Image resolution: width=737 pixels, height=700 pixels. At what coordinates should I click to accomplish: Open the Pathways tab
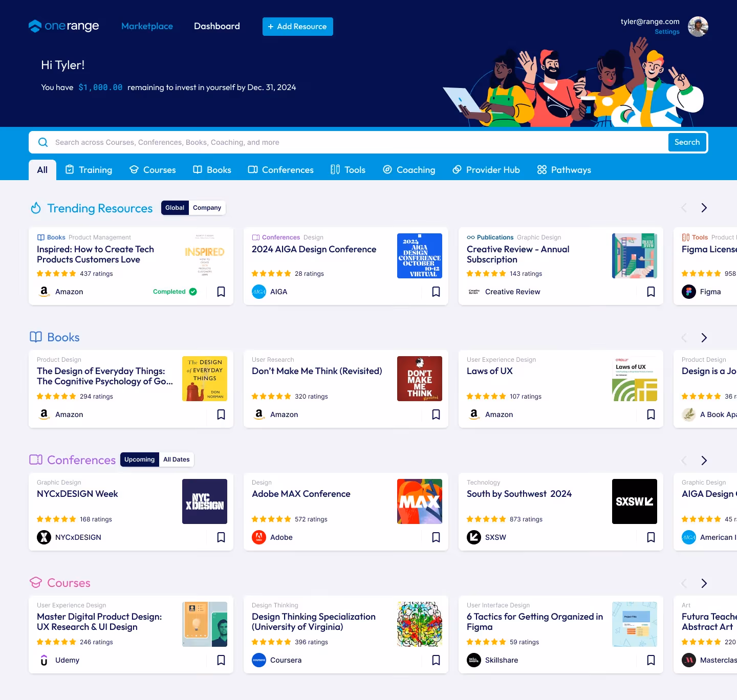click(x=564, y=170)
